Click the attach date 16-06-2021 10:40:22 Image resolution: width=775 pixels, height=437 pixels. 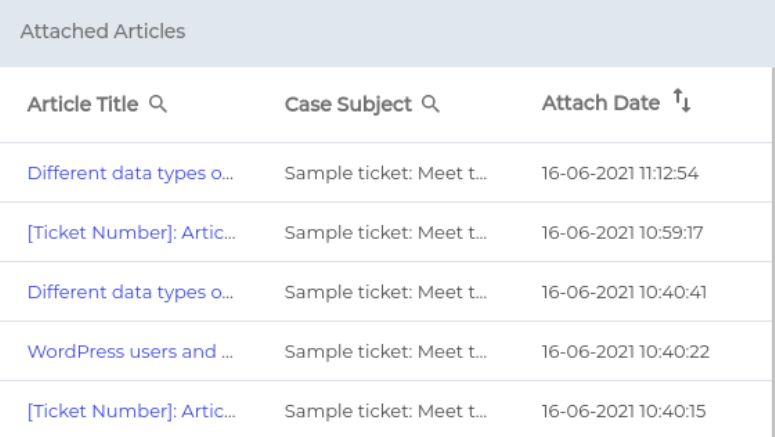[620, 352]
